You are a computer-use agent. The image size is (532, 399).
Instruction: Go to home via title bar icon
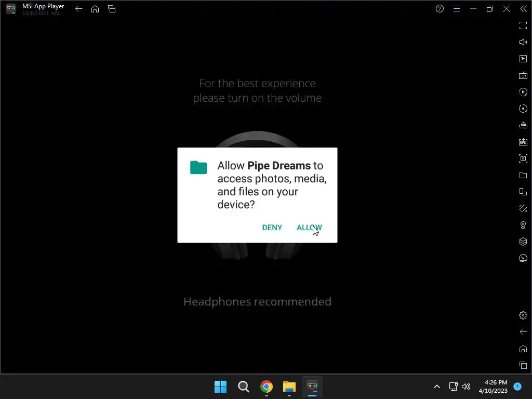(95, 9)
